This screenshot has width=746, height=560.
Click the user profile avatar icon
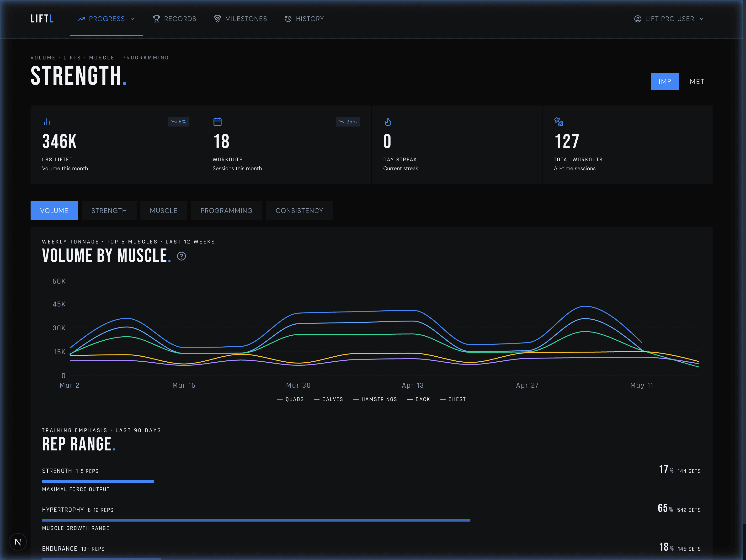point(637,19)
